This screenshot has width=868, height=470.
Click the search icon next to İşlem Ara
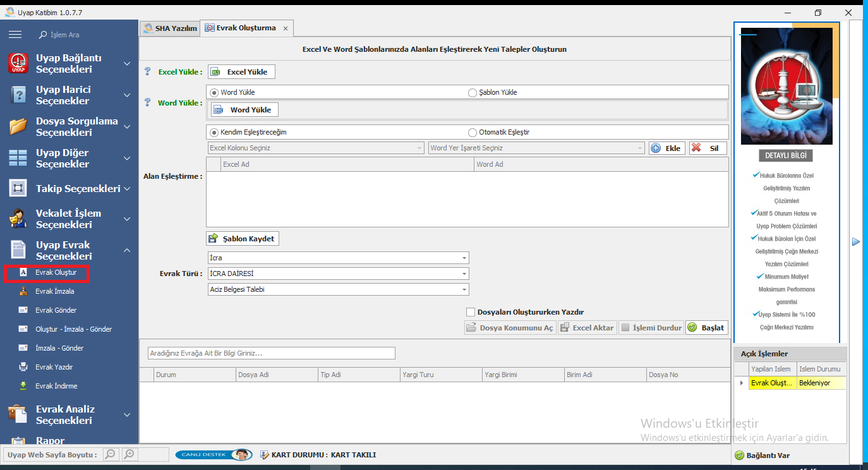(x=43, y=35)
